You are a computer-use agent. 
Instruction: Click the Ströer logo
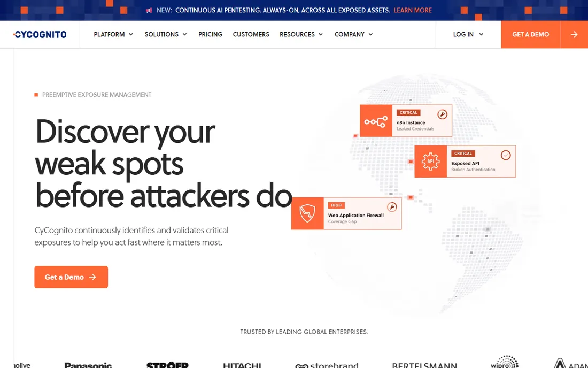pos(167,365)
